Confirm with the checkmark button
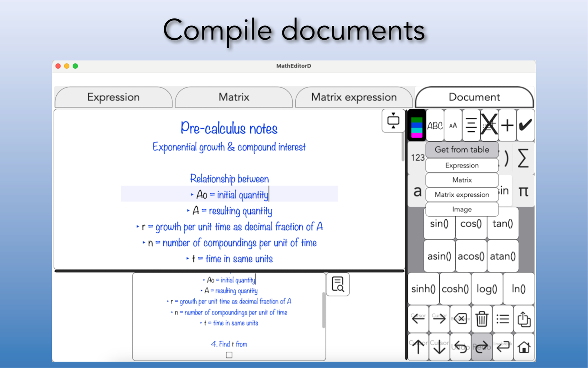 pos(526,126)
